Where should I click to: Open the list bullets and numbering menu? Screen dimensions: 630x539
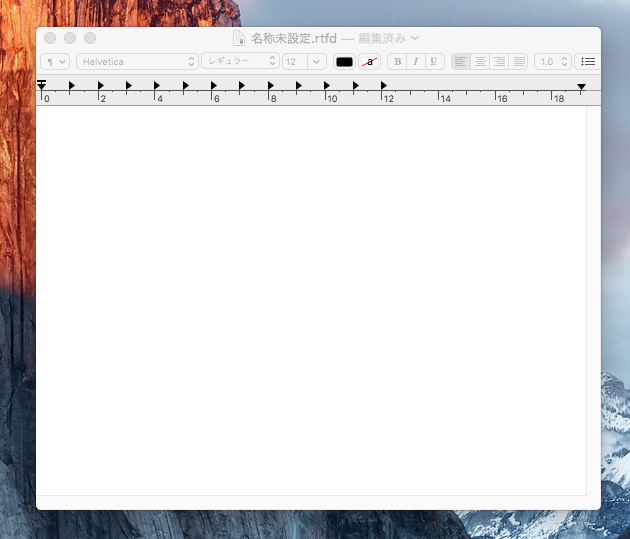(588, 62)
